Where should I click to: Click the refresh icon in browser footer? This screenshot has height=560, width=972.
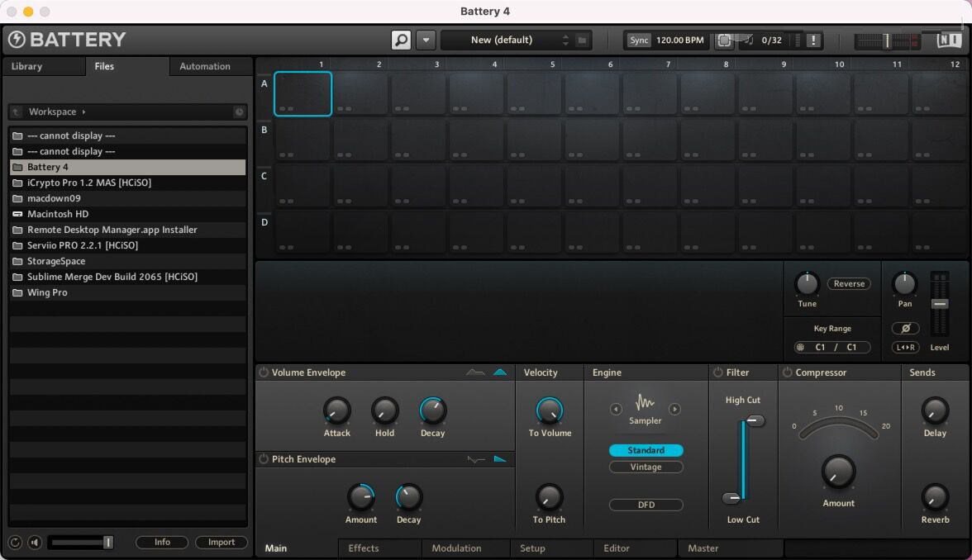[x=15, y=543]
